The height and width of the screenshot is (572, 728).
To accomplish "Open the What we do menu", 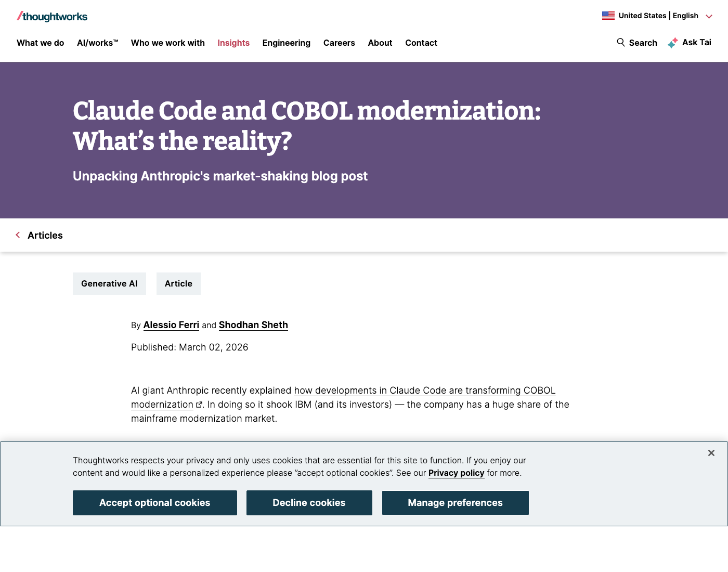I will (x=41, y=43).
